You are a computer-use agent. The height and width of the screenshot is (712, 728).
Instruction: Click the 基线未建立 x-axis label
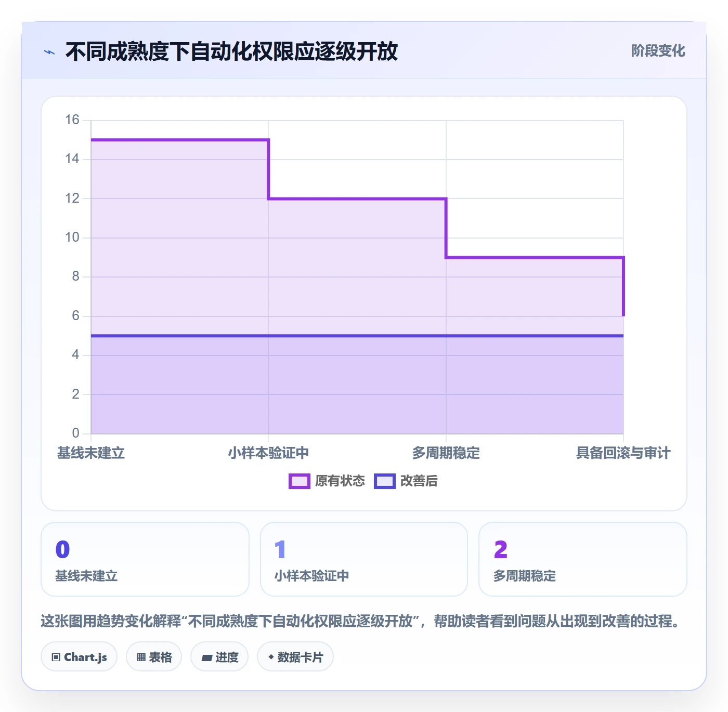pyautogui.click(x=91, y=453)
